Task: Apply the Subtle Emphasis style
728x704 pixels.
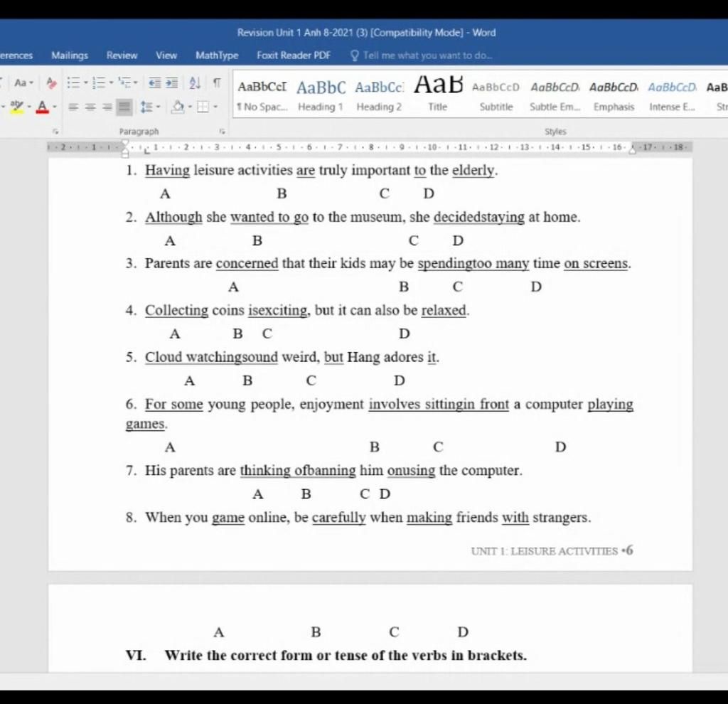Action: coord(555,96)
